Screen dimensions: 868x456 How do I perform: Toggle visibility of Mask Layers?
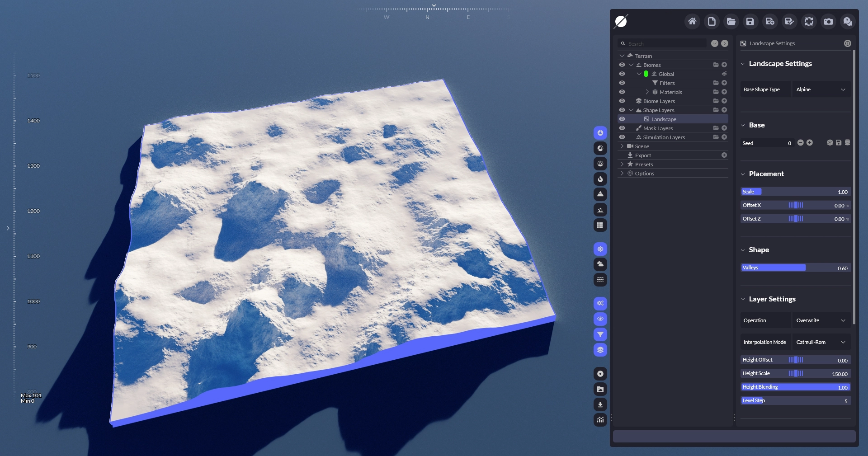coord(622,128)
